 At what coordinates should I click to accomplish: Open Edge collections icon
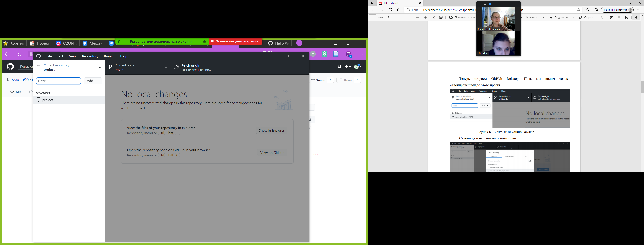click(596, 10)
